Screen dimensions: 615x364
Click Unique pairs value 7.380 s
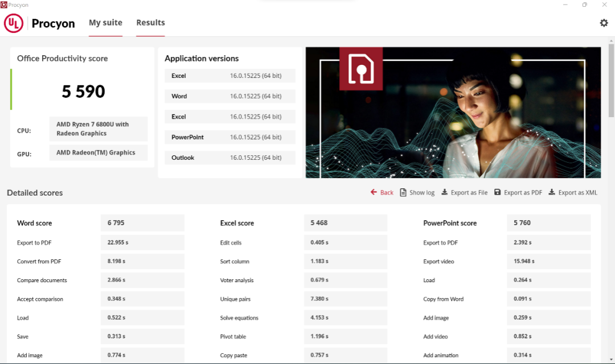tap(346, 299)
